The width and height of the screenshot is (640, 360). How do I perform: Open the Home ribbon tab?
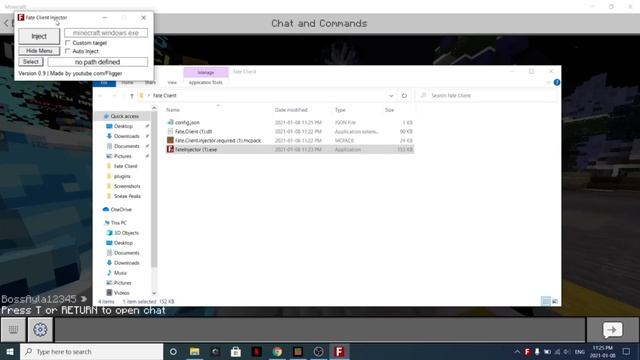[127, 82]
